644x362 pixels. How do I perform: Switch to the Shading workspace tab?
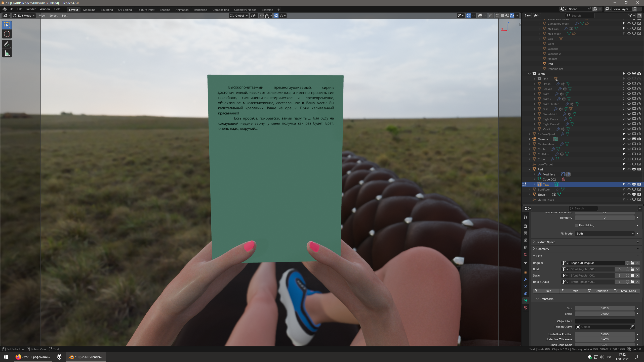coord(165,10)
